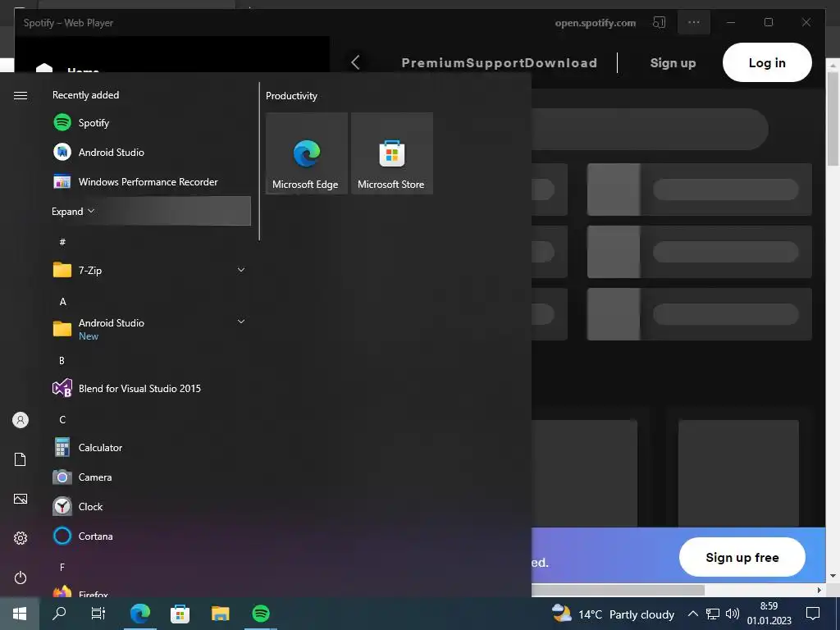Screen dimensions: 840x630
Task: Open Microsoft Store from taskbar
Action: point(180,614)
